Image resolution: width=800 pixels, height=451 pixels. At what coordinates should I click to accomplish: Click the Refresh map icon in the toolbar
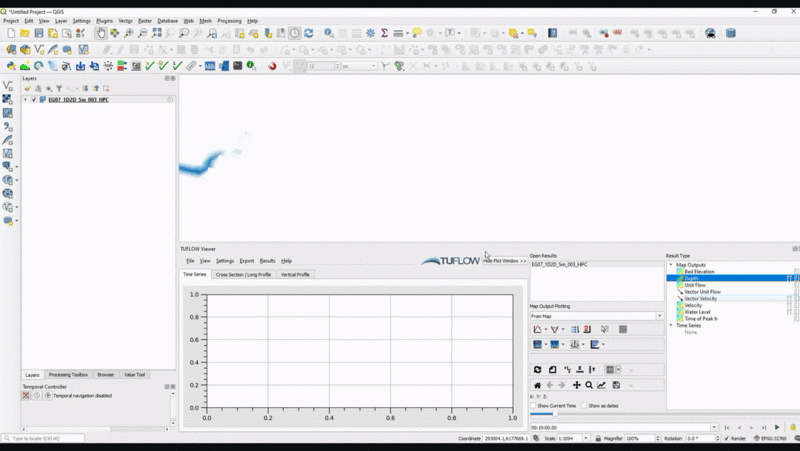(308, 33)
